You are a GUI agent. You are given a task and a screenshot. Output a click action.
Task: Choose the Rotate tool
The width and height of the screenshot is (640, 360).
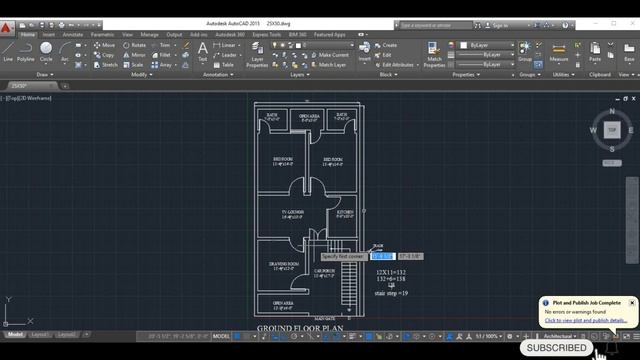[135, 45]
